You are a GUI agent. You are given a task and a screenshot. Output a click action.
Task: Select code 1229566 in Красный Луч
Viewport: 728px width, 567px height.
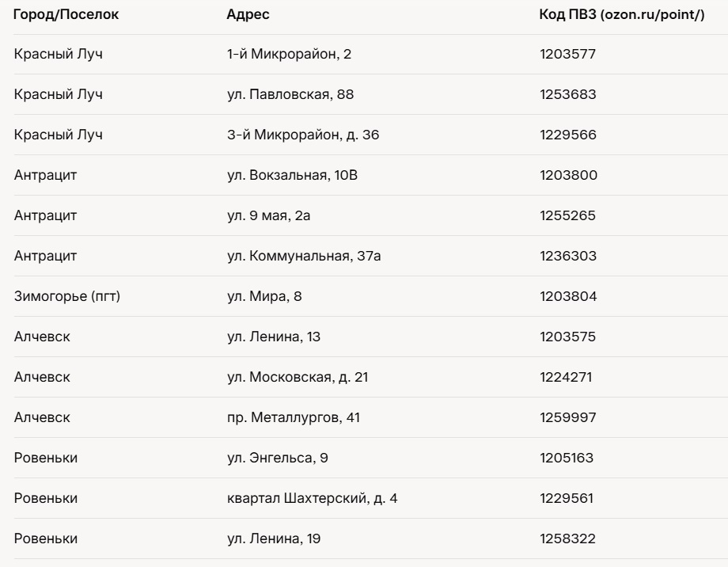(x=567, y=135)
